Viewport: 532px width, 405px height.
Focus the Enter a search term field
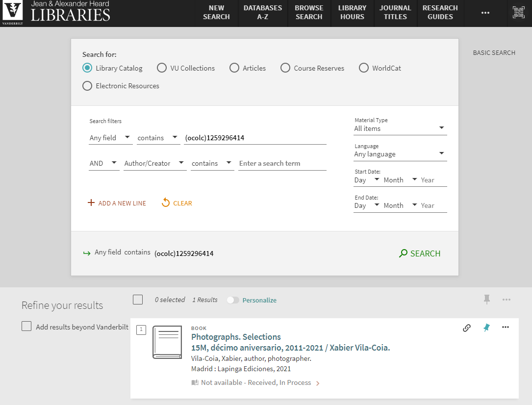point(282,163)
